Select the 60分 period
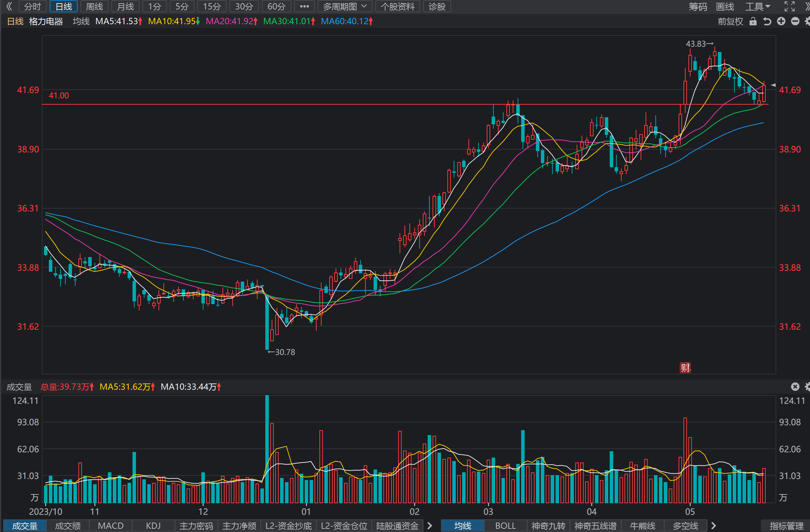 pos(277,6)
